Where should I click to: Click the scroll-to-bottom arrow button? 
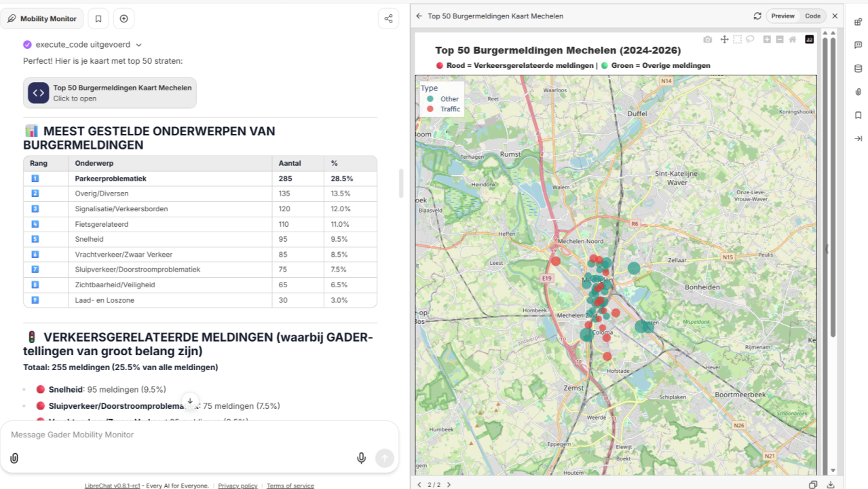190,401
